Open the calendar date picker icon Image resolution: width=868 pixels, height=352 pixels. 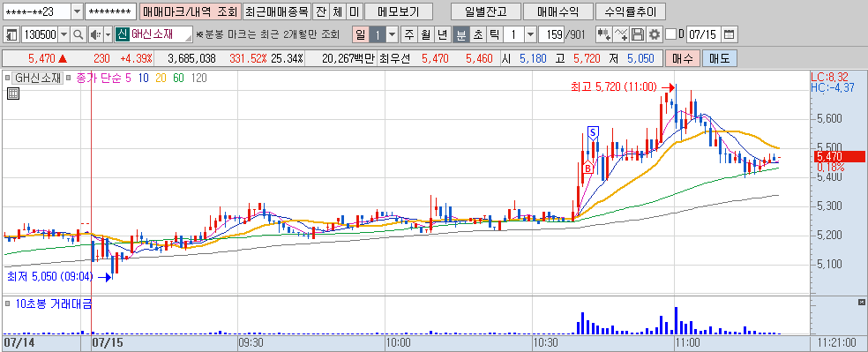(x=729, y=34)
